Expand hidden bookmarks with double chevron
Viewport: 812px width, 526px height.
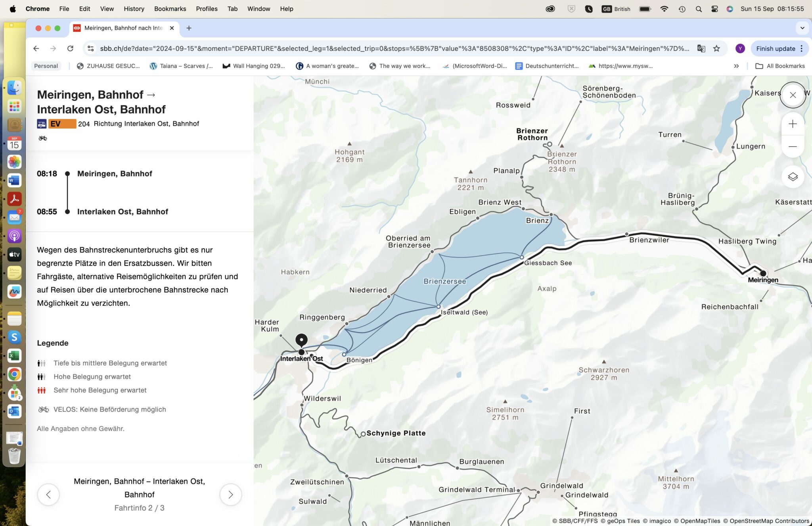(736, 66)
